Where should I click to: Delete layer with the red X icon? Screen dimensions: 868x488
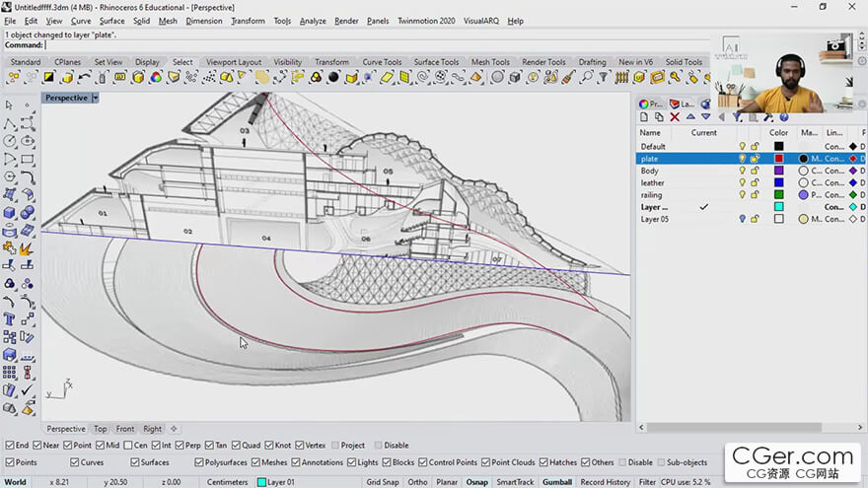coord(675,117)
